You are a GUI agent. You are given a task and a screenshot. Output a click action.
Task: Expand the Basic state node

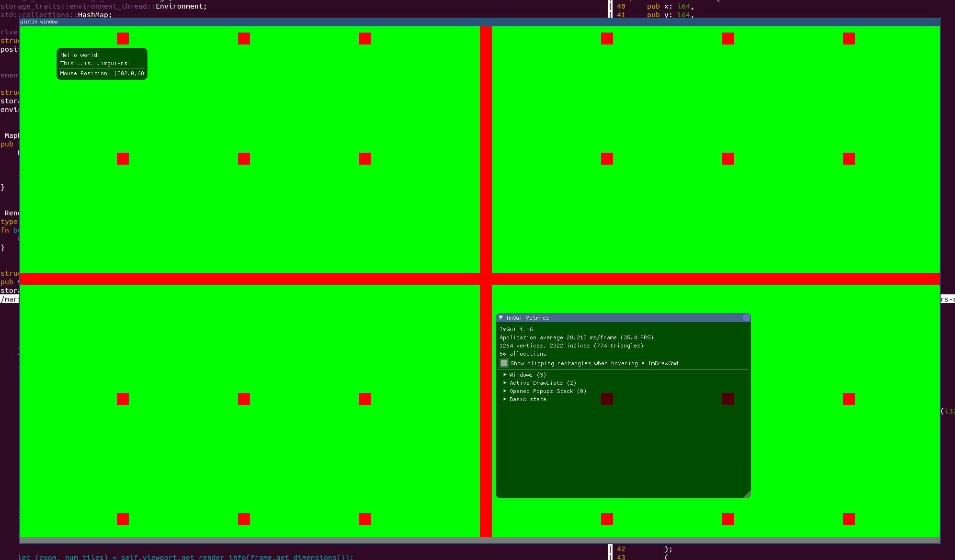click(x=505, y=399)
